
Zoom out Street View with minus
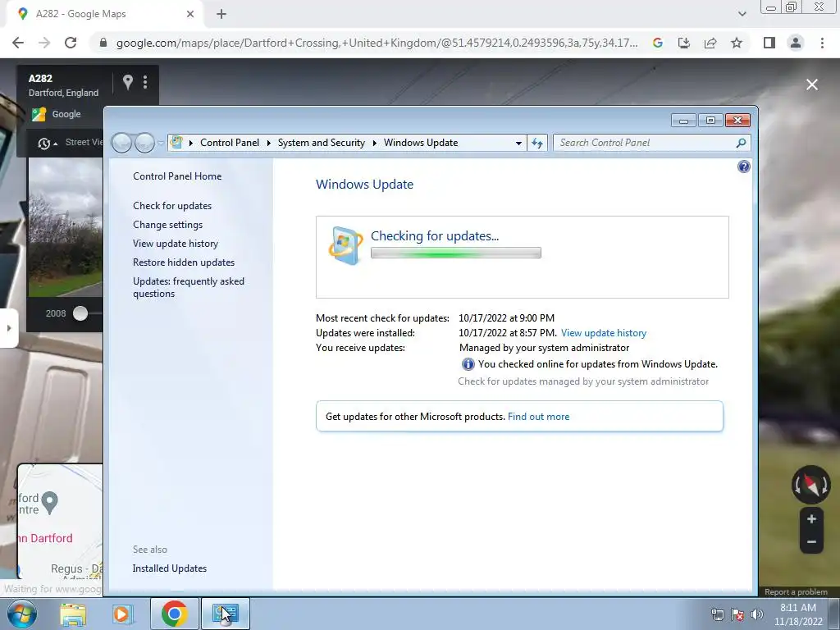coord(811,542)
